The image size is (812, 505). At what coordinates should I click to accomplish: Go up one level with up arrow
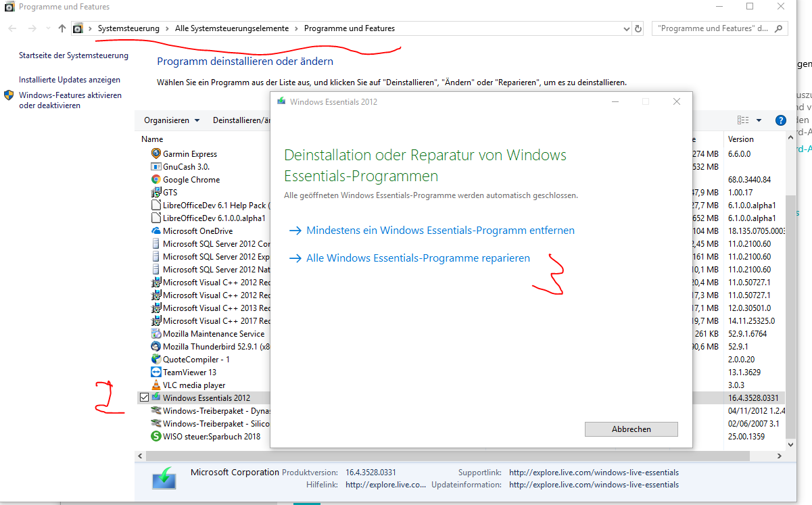point(62,28)
